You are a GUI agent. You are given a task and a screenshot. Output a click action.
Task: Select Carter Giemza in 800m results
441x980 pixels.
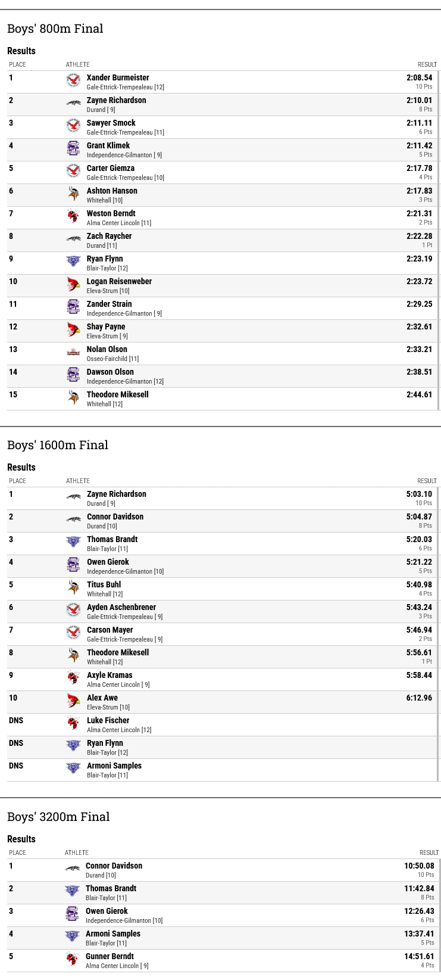coord(111,168)
